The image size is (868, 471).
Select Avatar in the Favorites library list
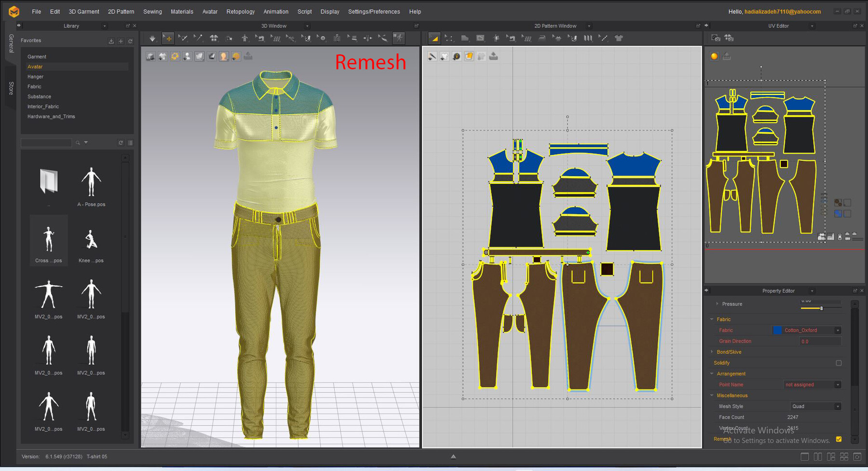pos(35,67)
